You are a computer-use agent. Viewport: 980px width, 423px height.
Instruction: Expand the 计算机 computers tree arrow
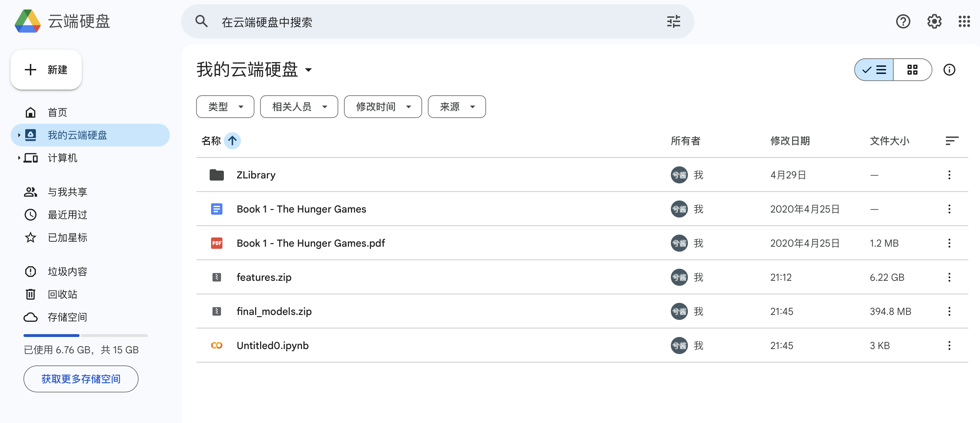click(x=18, y=157)
